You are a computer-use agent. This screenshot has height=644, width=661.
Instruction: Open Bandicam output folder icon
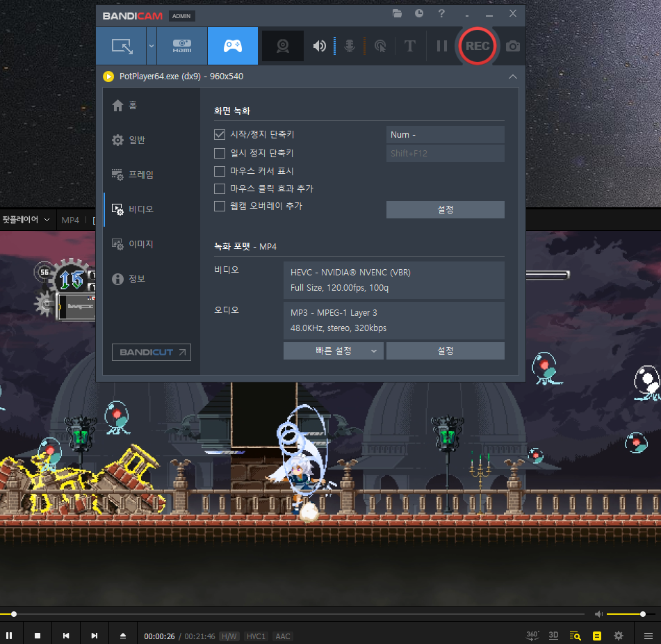(x=397, y=13)
